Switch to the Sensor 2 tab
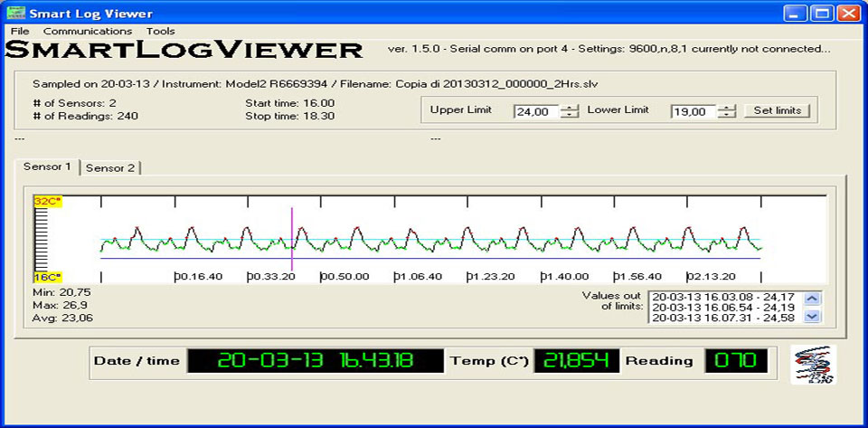 click(110, 167)
